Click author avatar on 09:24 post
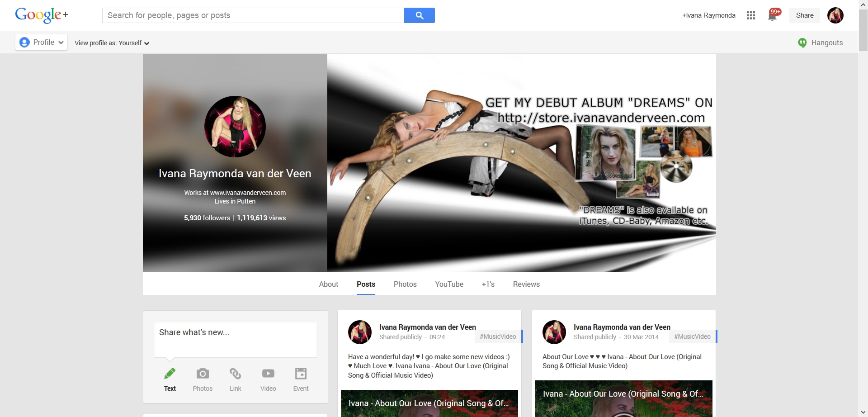Image resolution: width=868 pixels, height=417 pixels. (360, 332)
